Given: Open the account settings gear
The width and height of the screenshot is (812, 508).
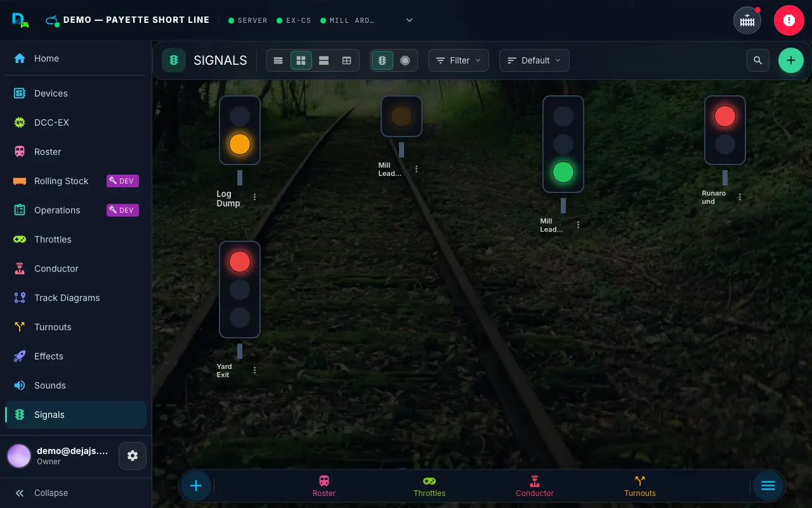Looking at the screenshot, I should (x=133, y=456).
